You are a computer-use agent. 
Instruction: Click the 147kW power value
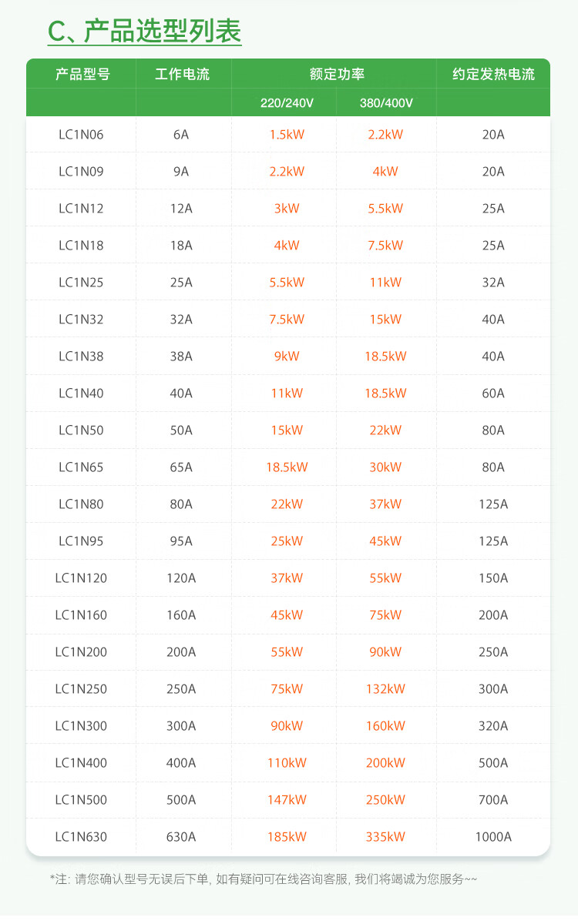click(x=287, y=800)
